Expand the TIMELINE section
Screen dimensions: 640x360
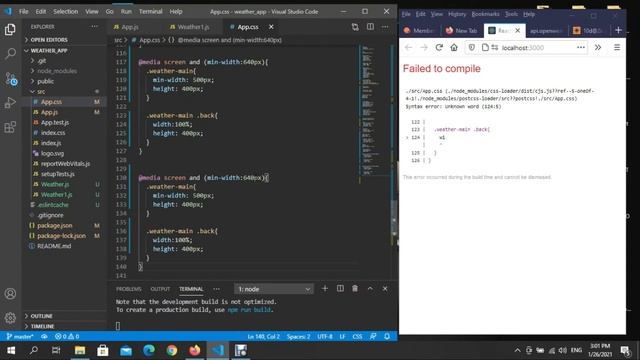(x=41, y=326)
